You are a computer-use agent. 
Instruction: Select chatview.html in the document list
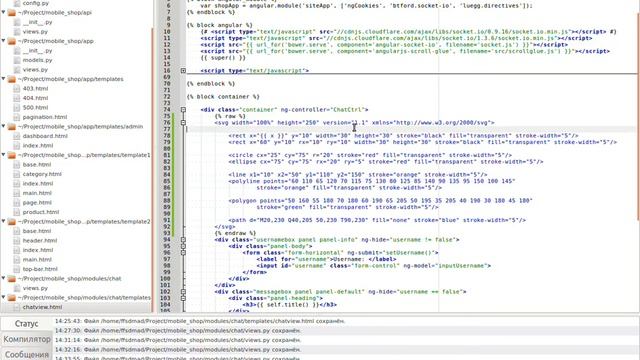[42, 307]
